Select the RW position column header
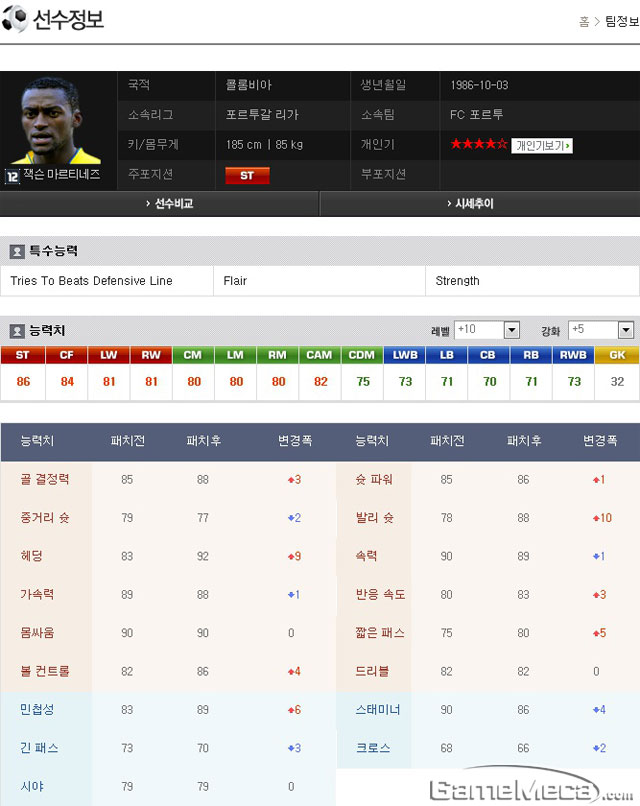The width and height of the screenshot is (640, 806). 151,355
